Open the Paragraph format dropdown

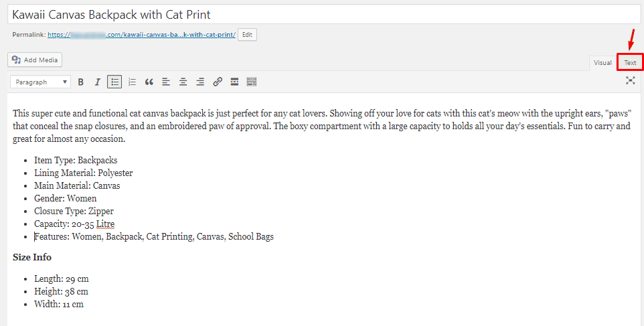coord(42,82)
